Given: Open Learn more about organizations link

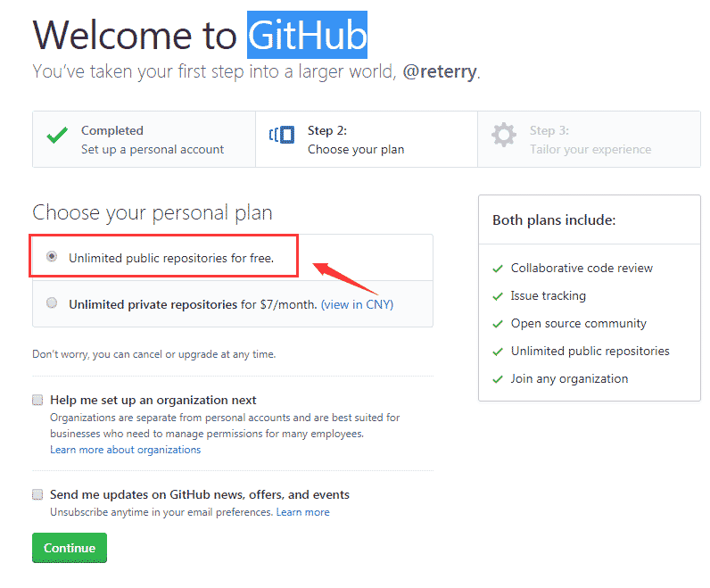Looking at the screenshot, I should (x=126, y=450).
